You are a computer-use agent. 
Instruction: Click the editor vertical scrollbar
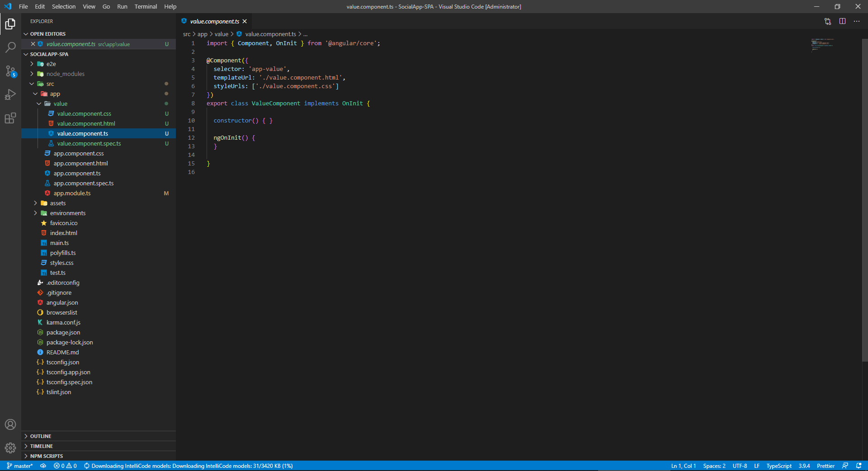[865, 200]
